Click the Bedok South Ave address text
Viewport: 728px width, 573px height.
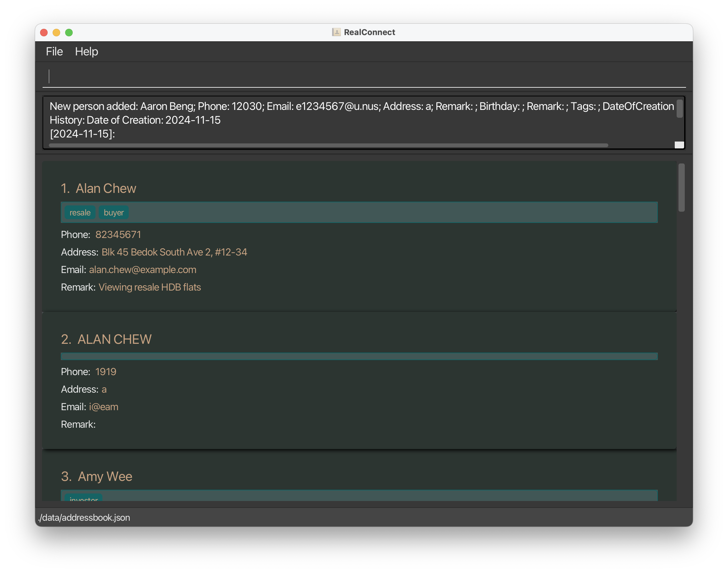174,252
